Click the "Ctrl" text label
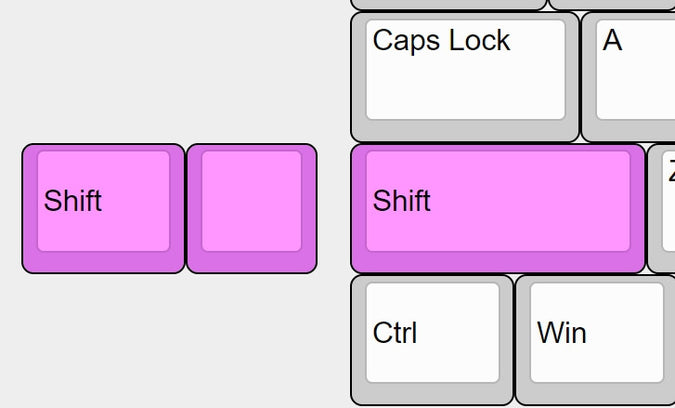The width and height of the screenshot is (675, 408). click(395, 333)
